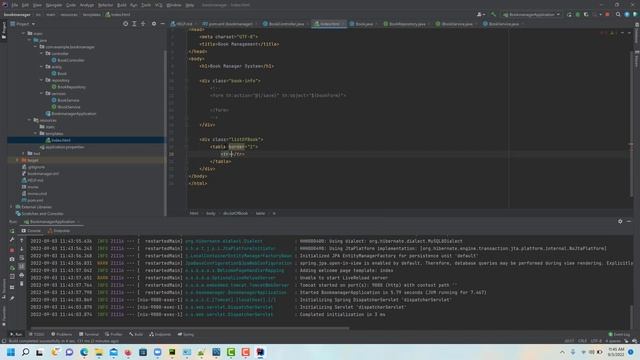Open the Problems tool window button
The image size is (640, 360).
[61, 334]
